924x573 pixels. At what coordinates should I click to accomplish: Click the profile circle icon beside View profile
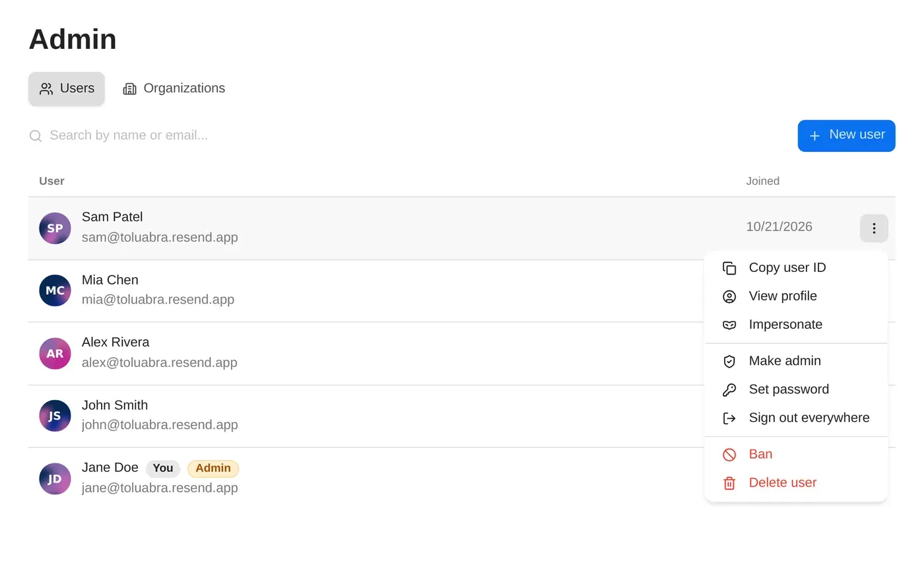[x=729, y=296]
